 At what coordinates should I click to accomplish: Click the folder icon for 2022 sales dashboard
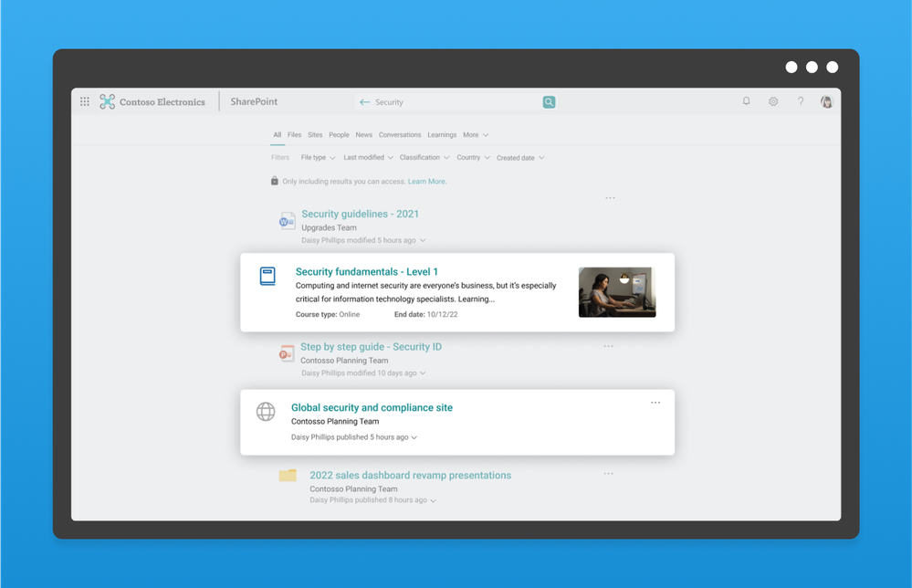click(x=288, y=475)
